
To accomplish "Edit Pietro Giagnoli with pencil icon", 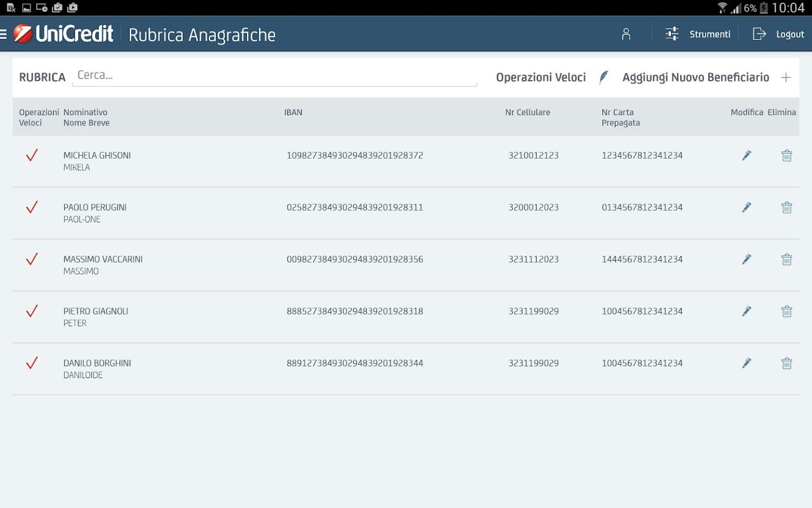I will point(747,311).
